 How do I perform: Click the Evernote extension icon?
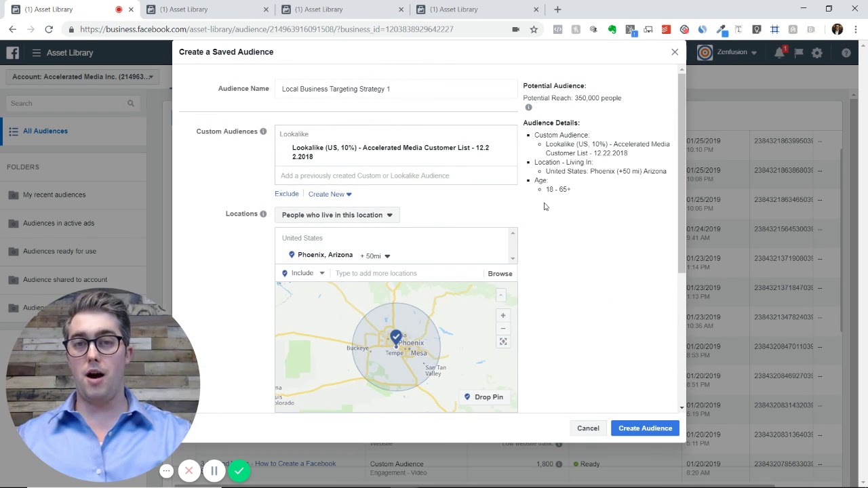612,30
